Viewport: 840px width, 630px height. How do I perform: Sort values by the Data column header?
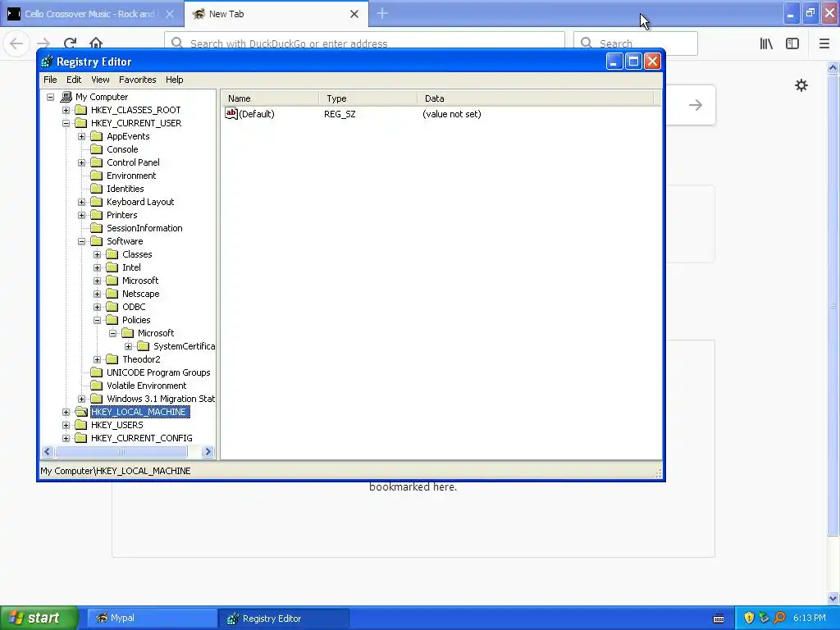(535, 98)
